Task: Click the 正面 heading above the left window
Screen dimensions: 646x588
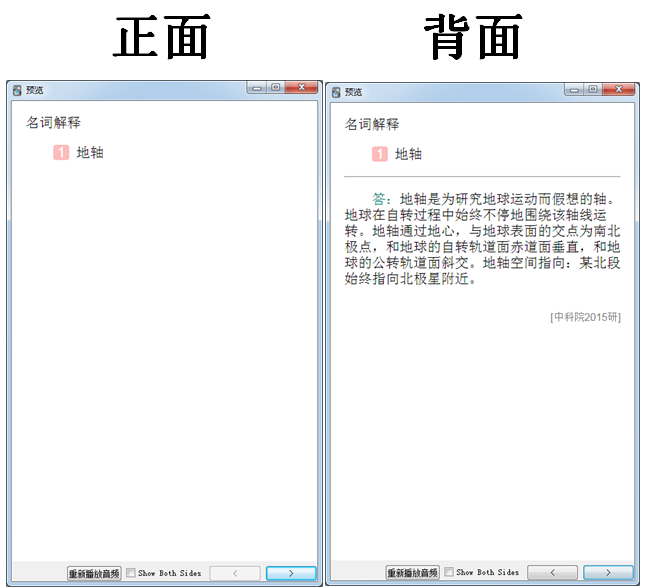Action: click(x=162, y=37)
